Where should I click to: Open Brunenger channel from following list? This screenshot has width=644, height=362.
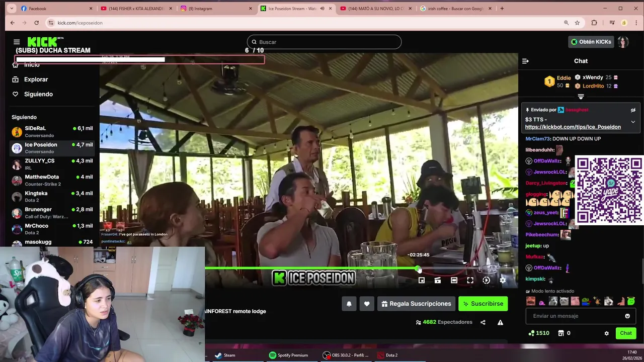click(x=52, y=213)
